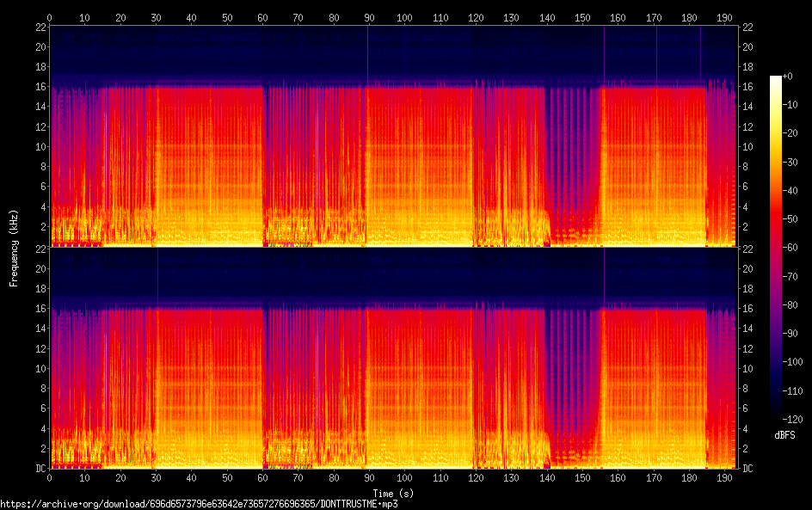Click the 60 tick on the bottom time axis
812x510 pixels.
[261, 477]
